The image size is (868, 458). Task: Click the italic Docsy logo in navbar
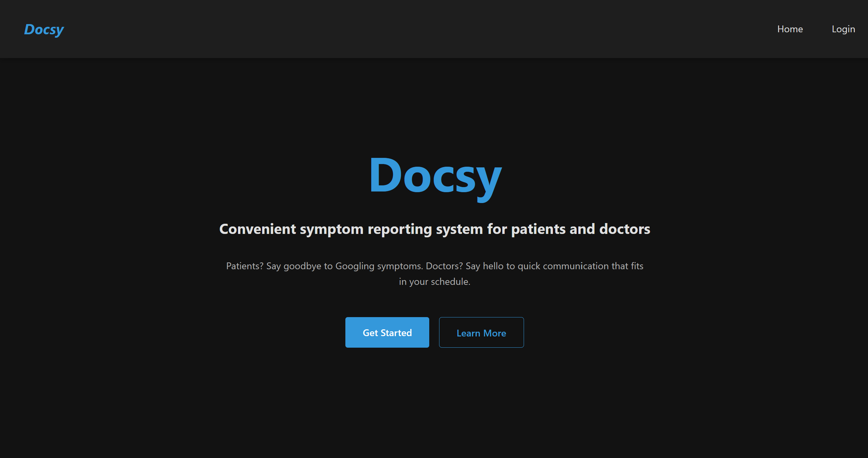coord(44,30)
